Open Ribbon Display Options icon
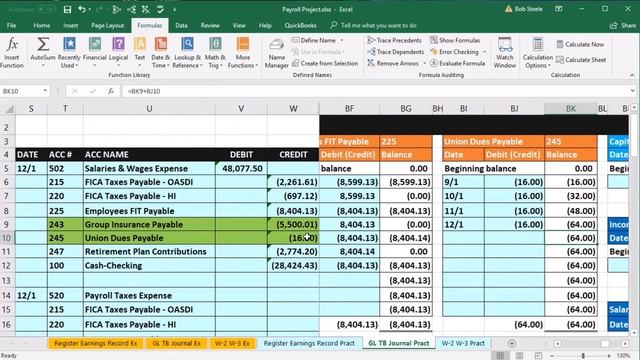The height and width of the screenshot is (360, 640). click(558, 9)
